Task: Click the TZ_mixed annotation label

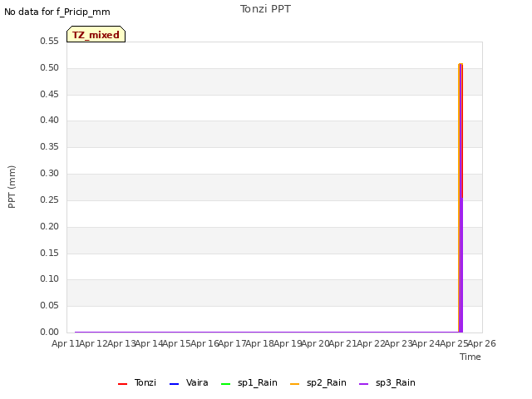Action: 96,34
